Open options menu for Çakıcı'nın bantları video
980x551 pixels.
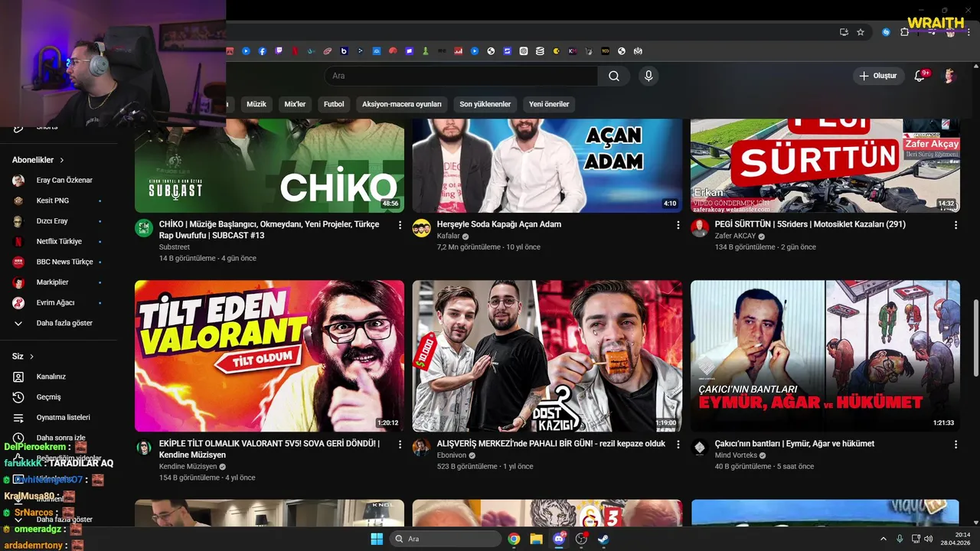955,445
